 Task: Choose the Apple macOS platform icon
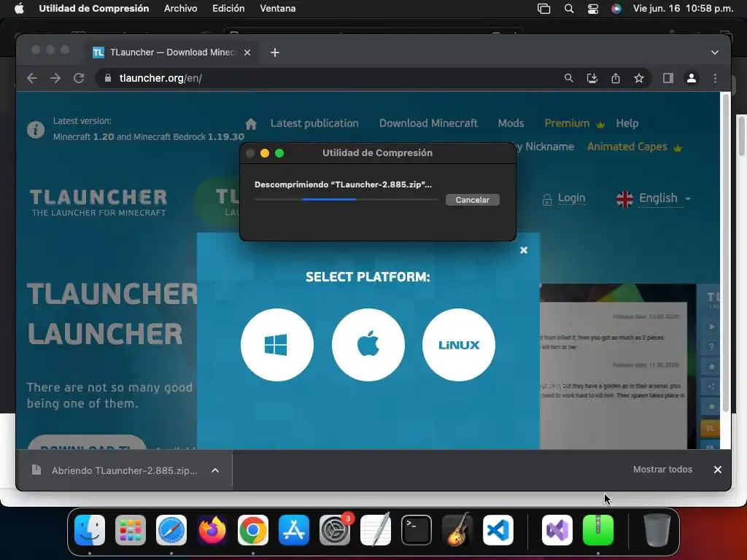[368, 345]
